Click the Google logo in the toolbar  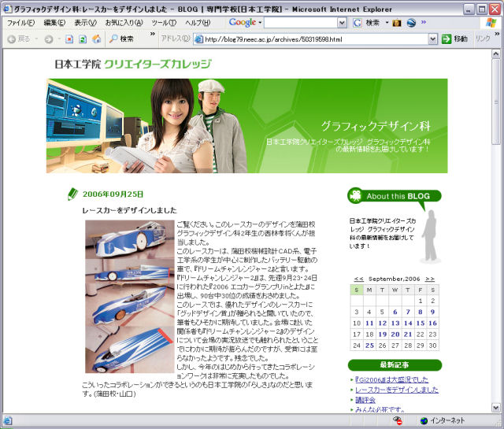(243, 23)
